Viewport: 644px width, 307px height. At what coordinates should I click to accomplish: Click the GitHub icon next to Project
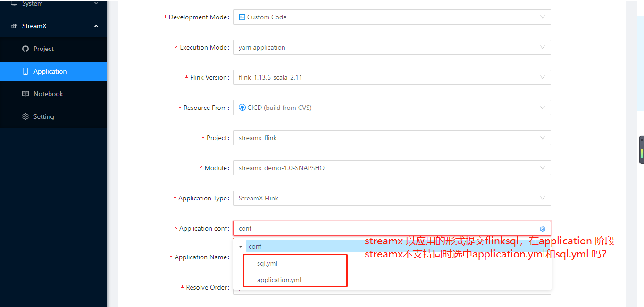[x=25, y=49]
